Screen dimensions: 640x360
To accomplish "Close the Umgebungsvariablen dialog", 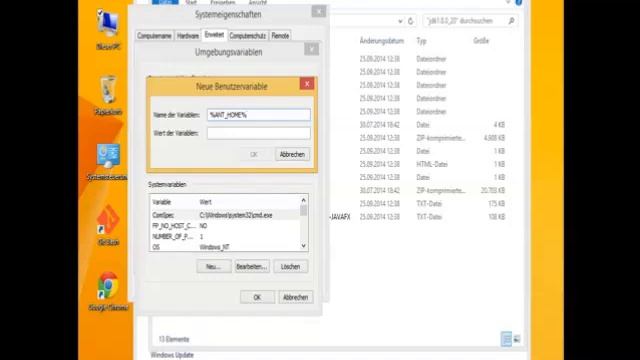I will point(311,49).
